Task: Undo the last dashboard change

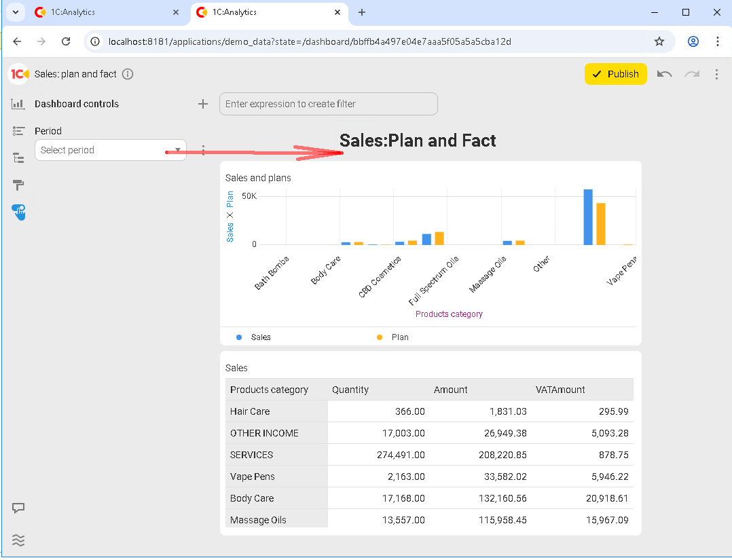Action: click(665, 74)
